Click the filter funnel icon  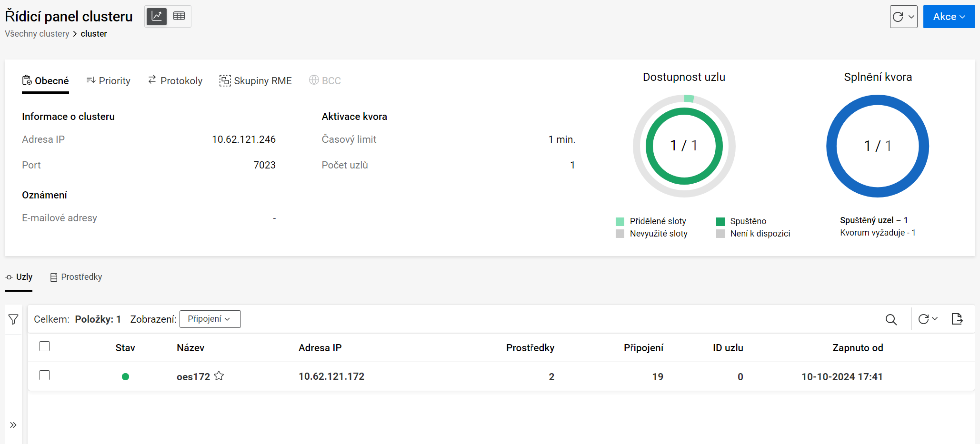tap(13, 319)
